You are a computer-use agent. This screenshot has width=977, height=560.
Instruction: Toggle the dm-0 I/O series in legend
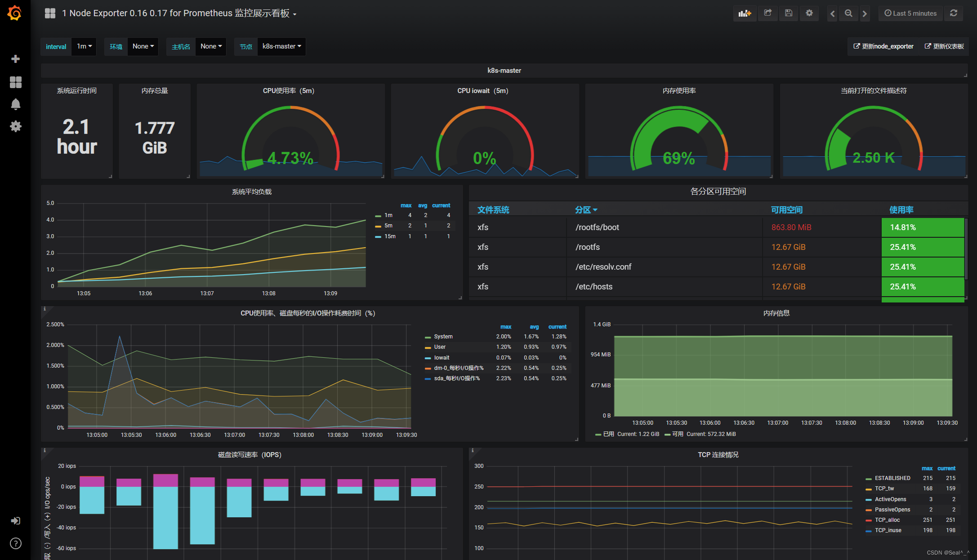[x=459, y=368]
